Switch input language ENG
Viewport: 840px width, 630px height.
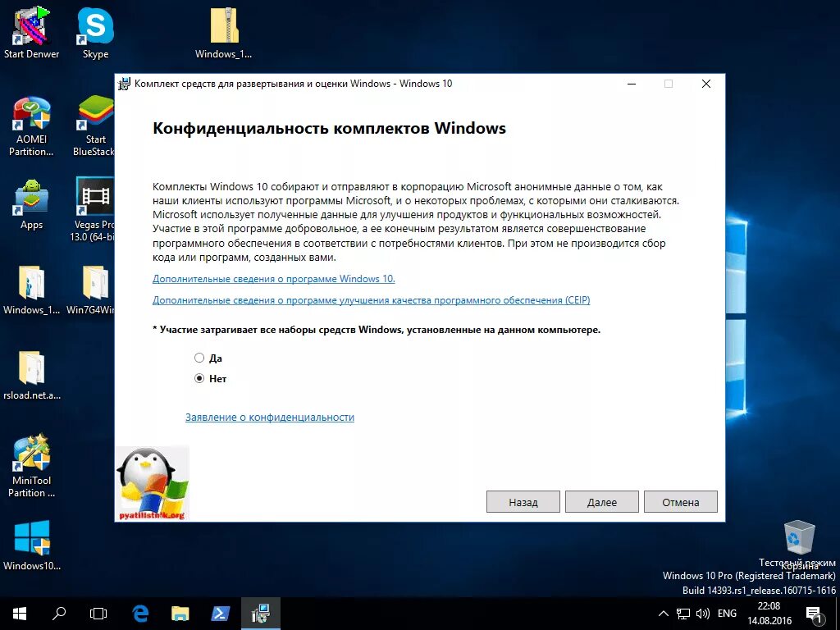(x=727, y=614)
